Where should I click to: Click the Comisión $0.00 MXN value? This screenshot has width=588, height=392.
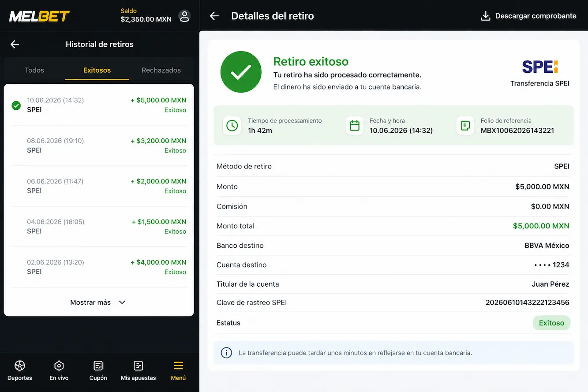coord(550,206)
